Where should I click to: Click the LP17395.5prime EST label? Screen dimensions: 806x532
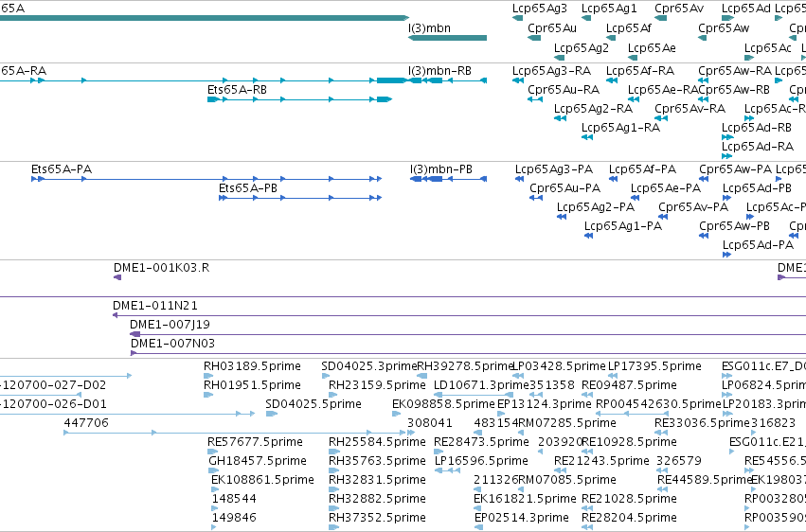(x=654, y=366)
